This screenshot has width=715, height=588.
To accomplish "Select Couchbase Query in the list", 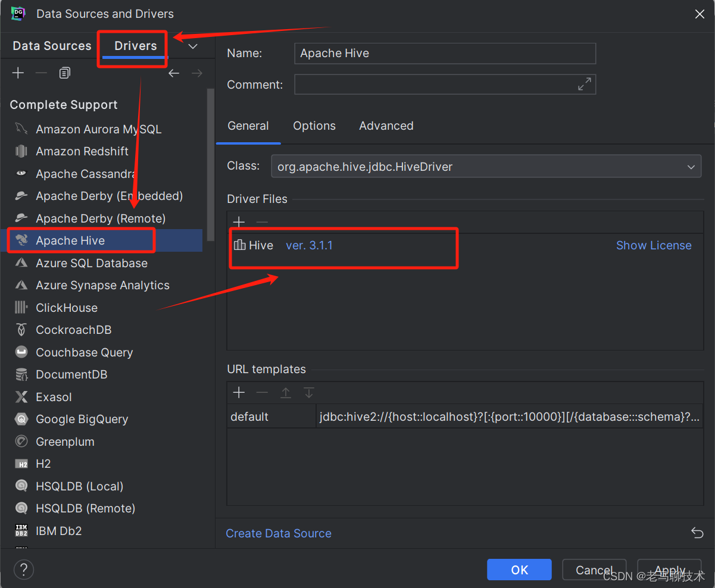I will pos(85,352).
